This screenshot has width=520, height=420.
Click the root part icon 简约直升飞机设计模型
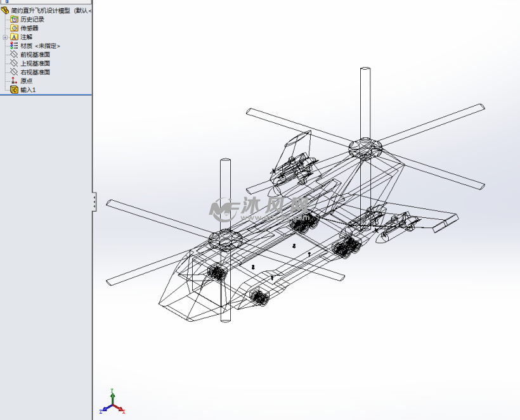point(5,10)
